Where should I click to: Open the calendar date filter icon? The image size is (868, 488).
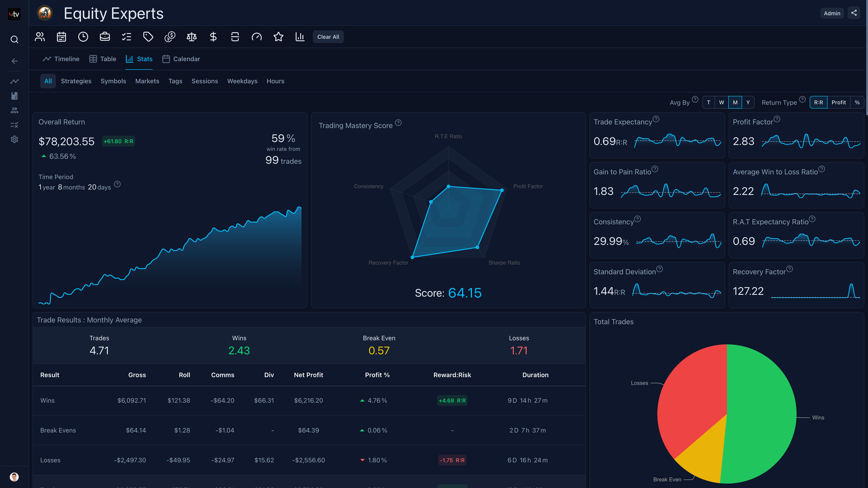[61, 37]
